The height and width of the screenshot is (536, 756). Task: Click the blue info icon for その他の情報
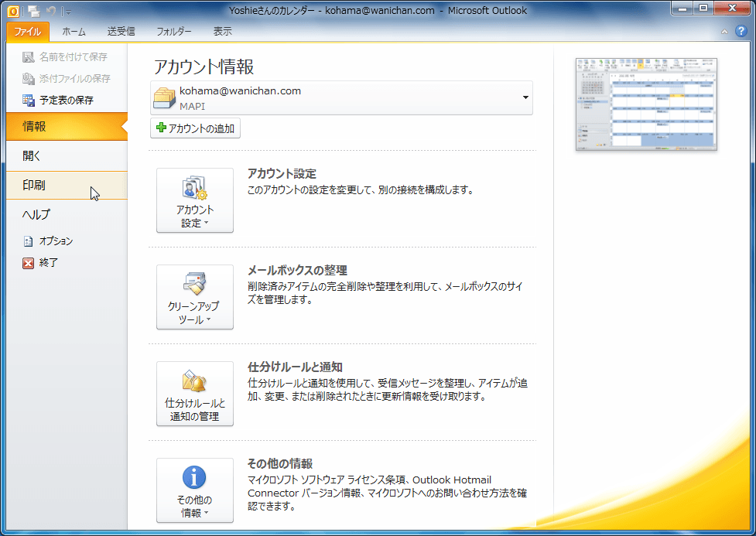coord(194,477)
